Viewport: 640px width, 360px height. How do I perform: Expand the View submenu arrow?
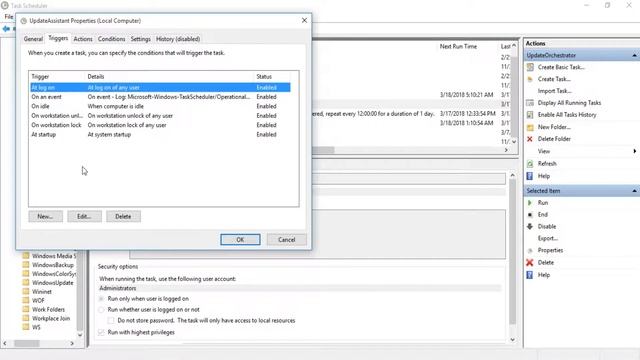click(x=635, y=151)
